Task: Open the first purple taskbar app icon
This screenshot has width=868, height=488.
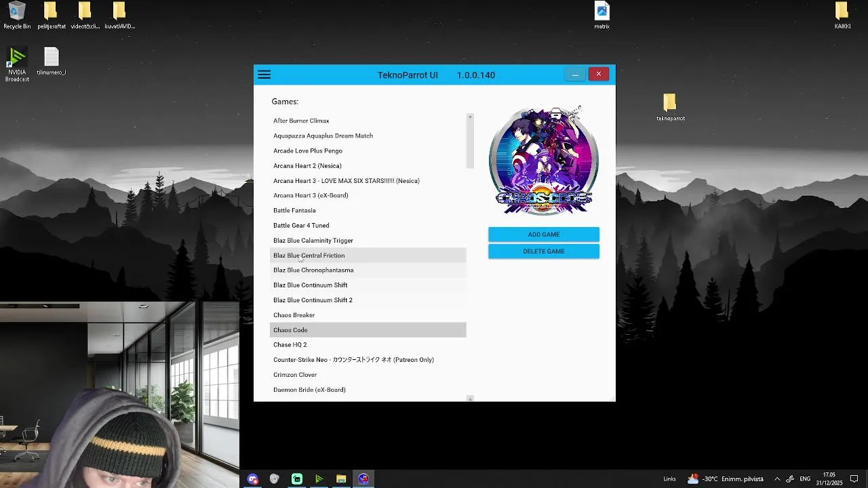Action: tap(253, 479)
